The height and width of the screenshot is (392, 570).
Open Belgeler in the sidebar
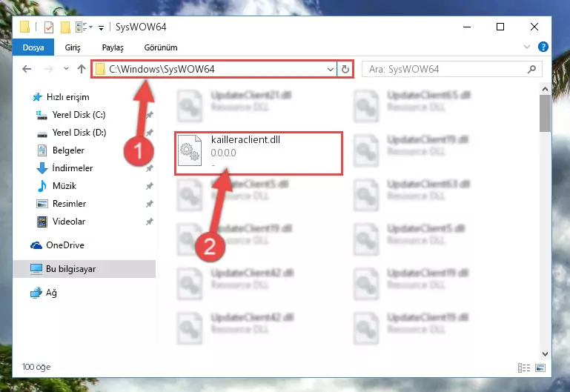(x=68, y=150)
